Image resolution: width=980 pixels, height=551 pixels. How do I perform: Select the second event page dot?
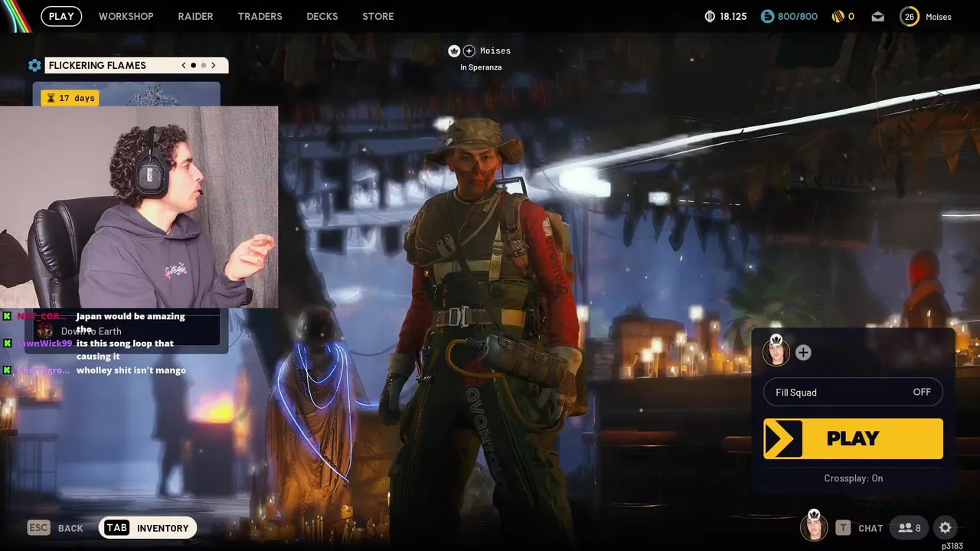(x=203, y=65)
